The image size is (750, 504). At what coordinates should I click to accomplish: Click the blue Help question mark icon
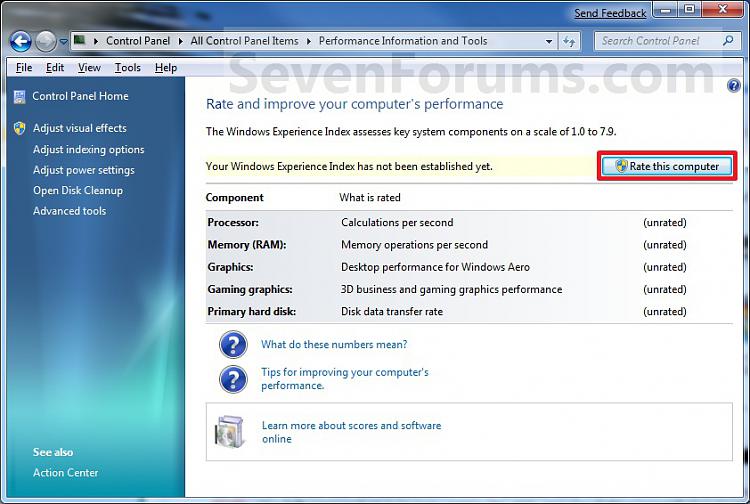733,86
